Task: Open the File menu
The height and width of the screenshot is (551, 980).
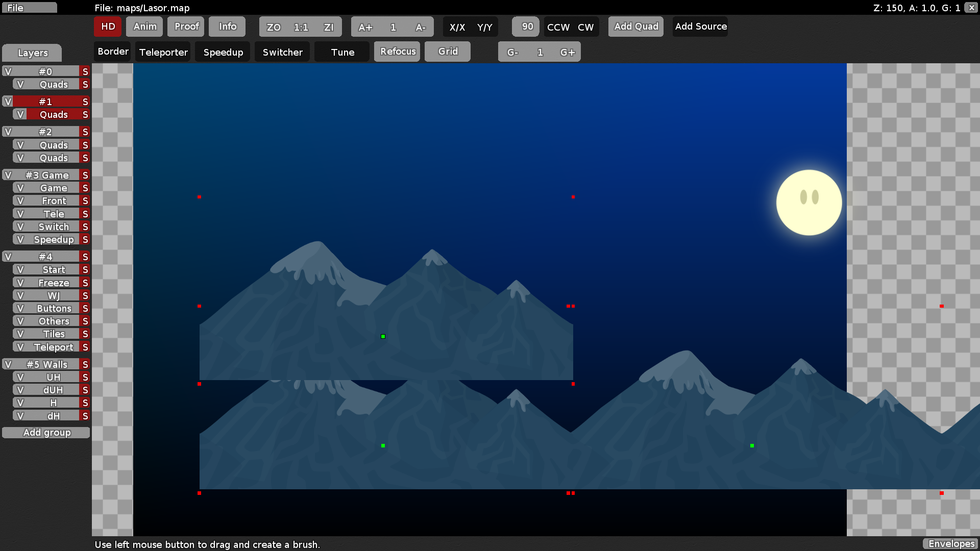Action: [x=29, y=7]
